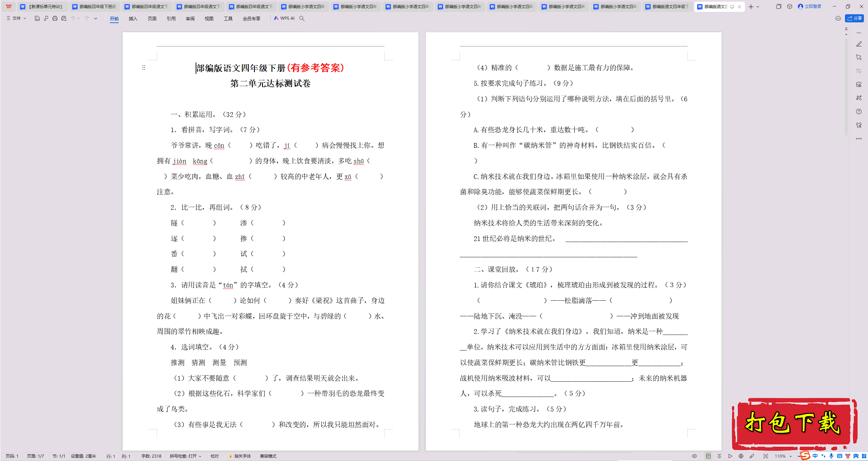868x461 pixels.
Task: Toggle page view layout in status bar
Action: pyautogui.click(x=708, y=456)
